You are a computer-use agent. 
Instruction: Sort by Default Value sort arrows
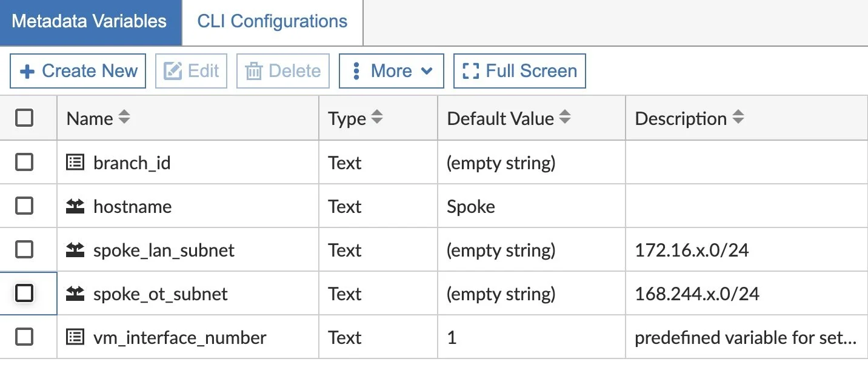564,118
